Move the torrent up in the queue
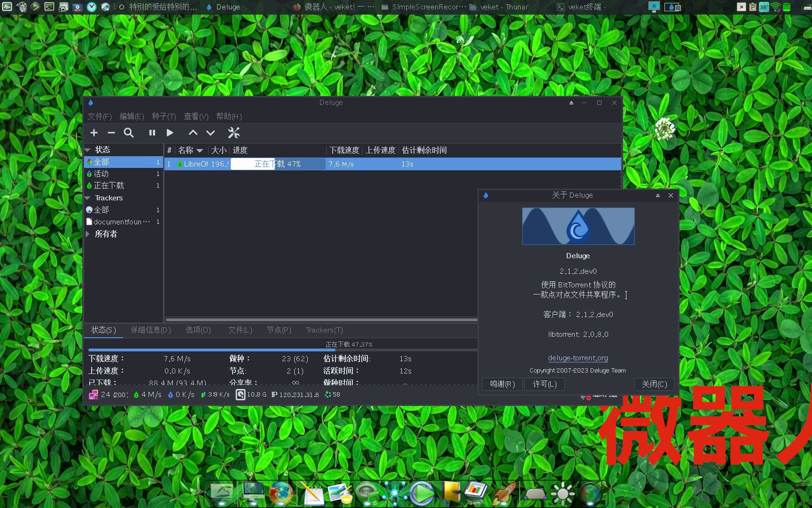This screenshot has width=812, height=508. [193, 133]
